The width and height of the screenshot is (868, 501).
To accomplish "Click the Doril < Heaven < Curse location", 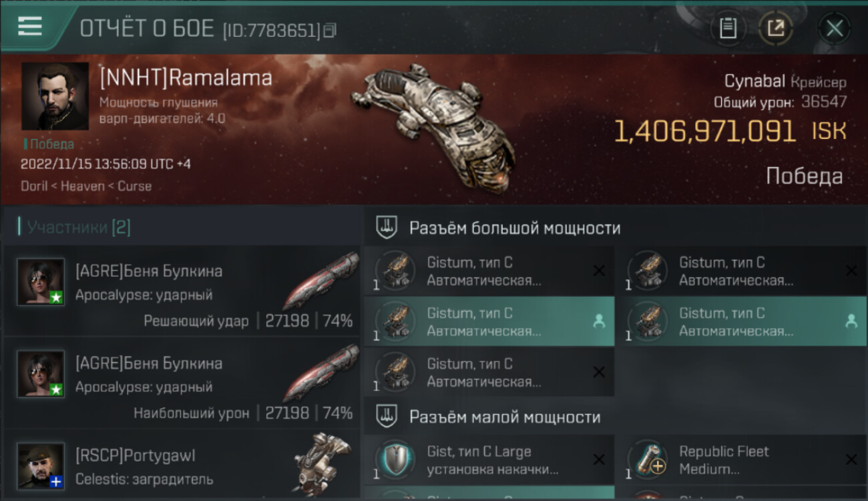I will [86, 186].
